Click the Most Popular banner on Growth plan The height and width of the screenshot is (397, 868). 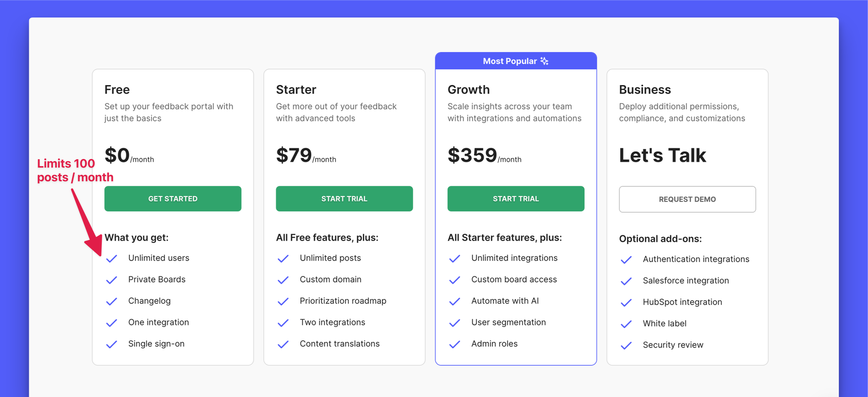click(x=516, y=61)
